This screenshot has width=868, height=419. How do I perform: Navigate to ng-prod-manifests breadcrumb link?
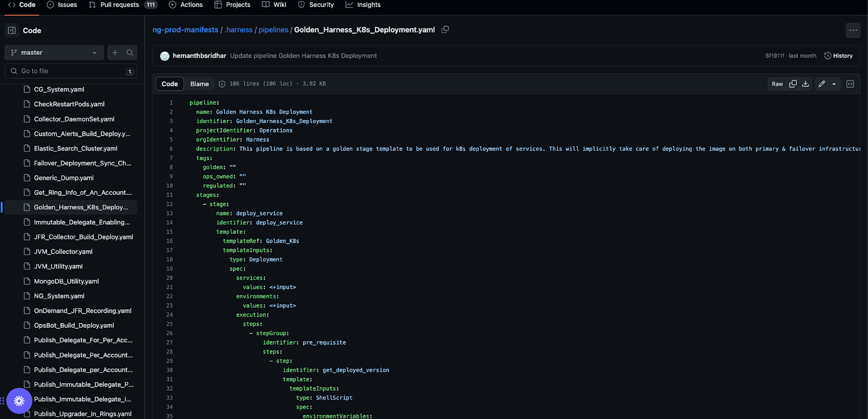point(186,30)
